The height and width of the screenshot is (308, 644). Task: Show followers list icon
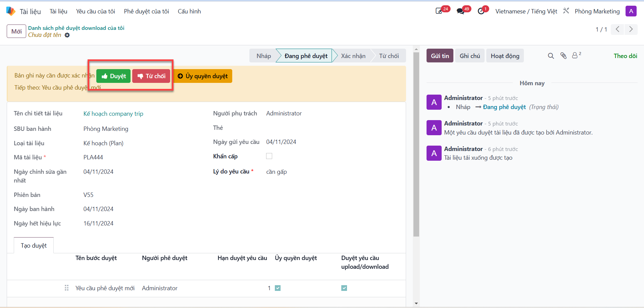(576, 55)
